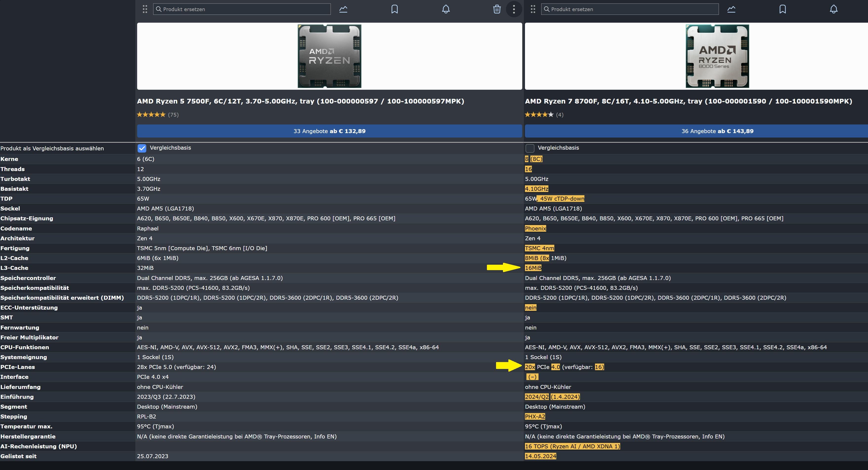
Task: Click the Ryzen 5 7500F processor image
Action: click(329, 56)
